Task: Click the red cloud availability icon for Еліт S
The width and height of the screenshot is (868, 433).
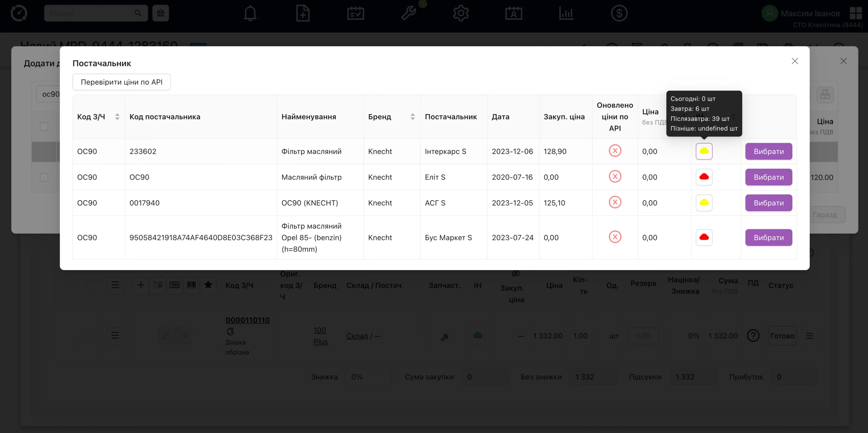Action: click(704, 177)
